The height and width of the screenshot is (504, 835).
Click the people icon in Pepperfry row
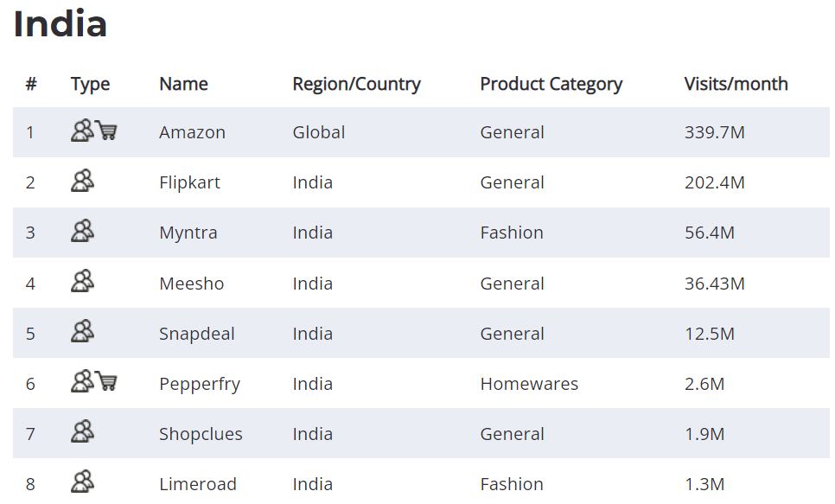[82, 381]
